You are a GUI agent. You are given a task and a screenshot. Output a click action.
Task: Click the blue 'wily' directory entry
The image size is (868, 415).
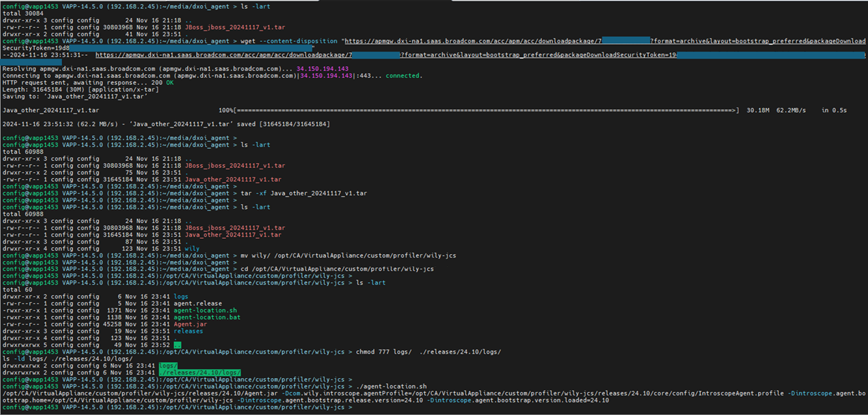(x=192, y=248)
